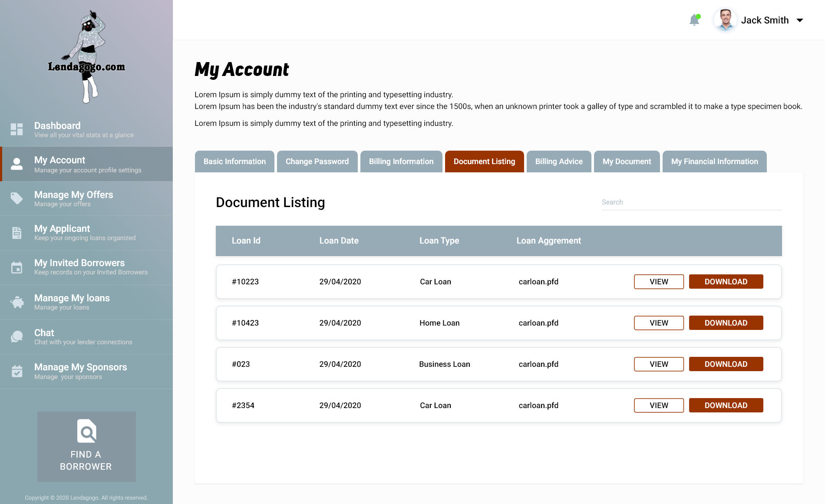Image resolution: width=825 pixels, height=504 pixels.
Task: Click the notification bell icon
Action: [x=694, y=20]
